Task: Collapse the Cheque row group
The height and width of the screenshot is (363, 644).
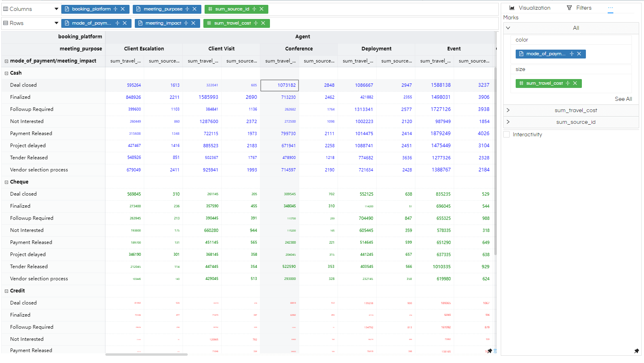Action: point(6,182)
